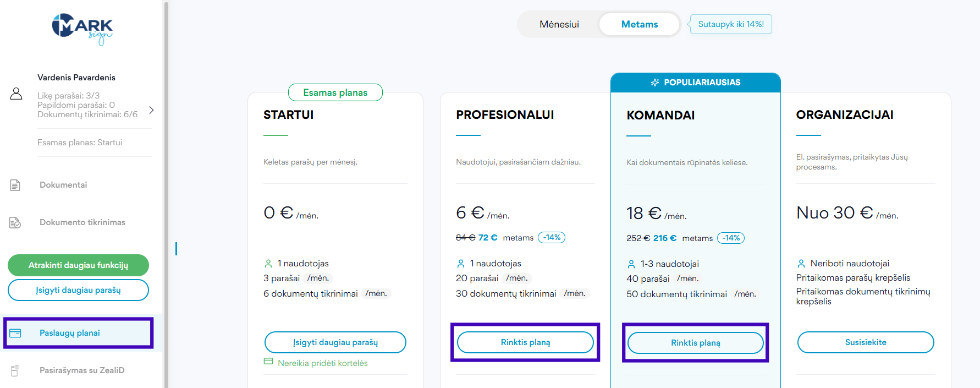Click the sparkle icon beside POPULIARIAUSIAS

[x=654, y=83]
